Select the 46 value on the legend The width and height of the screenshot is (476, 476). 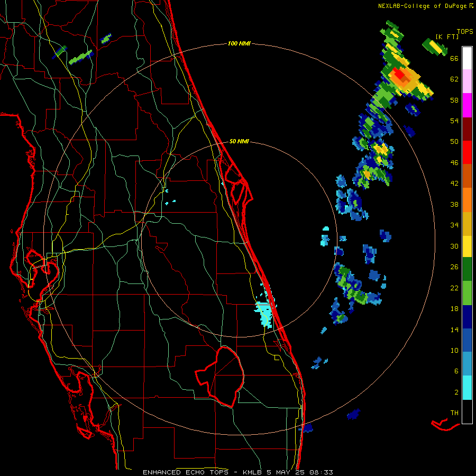454,163
